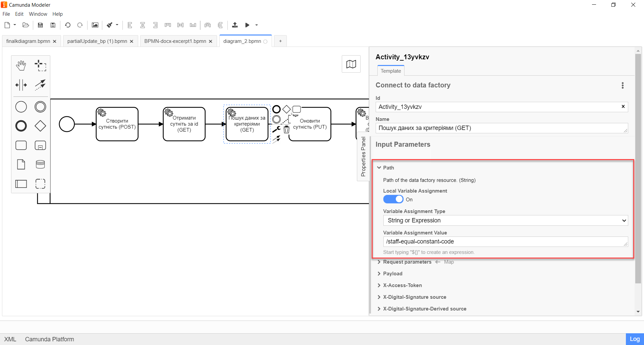Save the current diagram

(x=40, y=25)
